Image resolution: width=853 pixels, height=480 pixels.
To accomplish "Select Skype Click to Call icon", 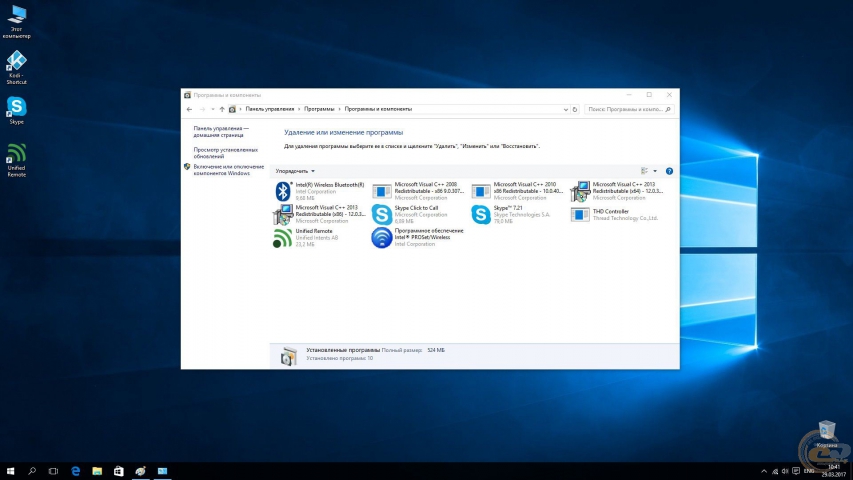I will coord(381,214).
